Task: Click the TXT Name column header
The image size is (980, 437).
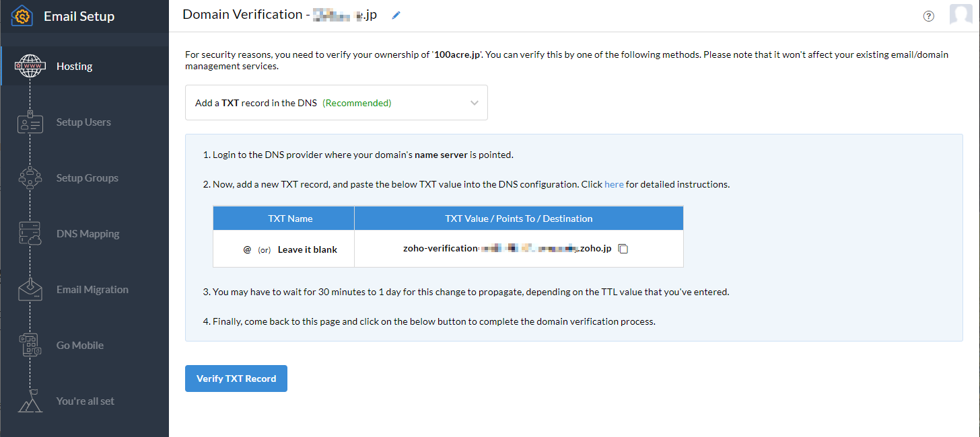Action: 283,218
